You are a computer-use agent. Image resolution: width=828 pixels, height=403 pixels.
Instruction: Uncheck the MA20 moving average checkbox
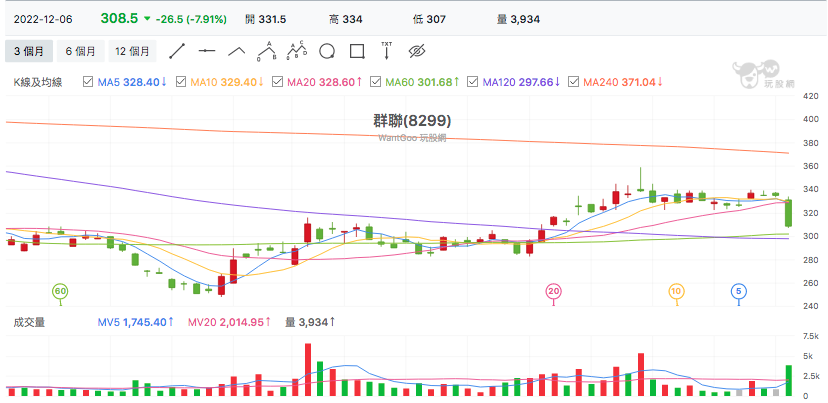pos(277,82)
